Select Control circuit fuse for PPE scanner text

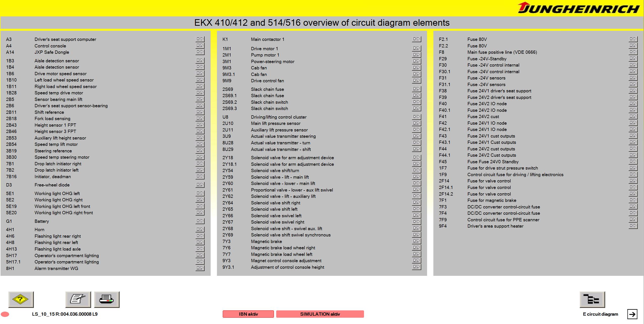pos(503,220)
